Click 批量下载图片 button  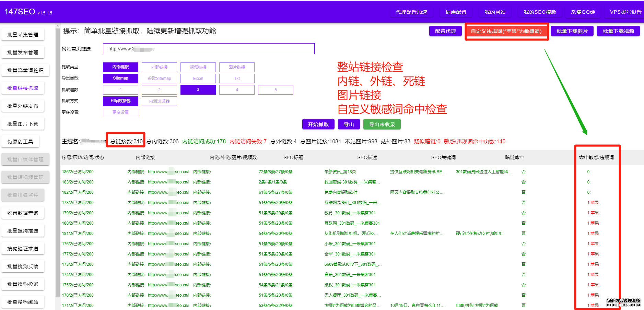coord(572,31)
